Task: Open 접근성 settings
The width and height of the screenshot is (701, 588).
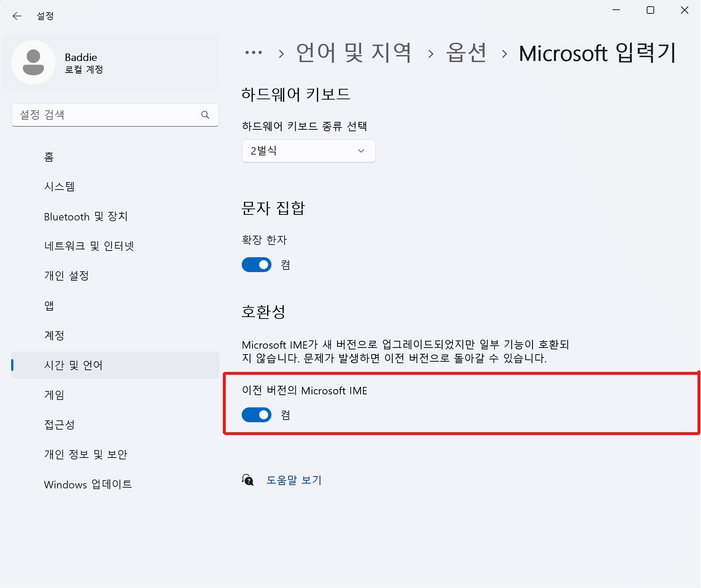Action: [x=115, y=424]
